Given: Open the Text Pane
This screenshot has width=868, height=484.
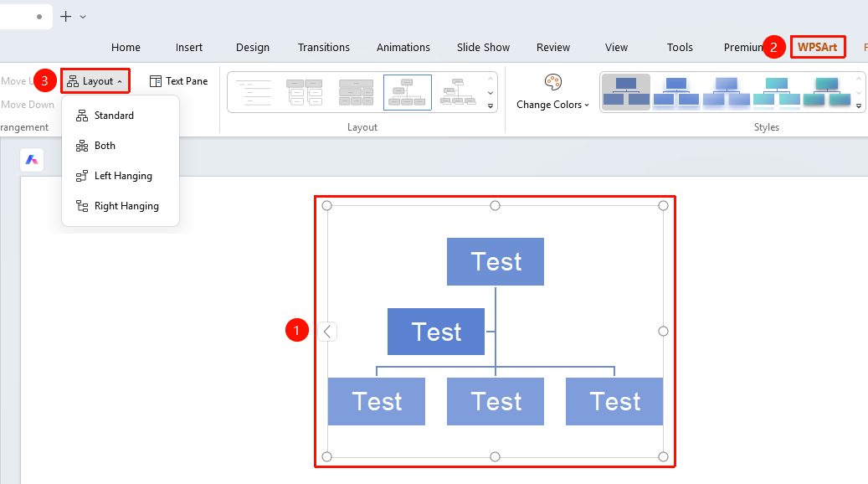Looking at the screenshot, I should coord(179,81).
